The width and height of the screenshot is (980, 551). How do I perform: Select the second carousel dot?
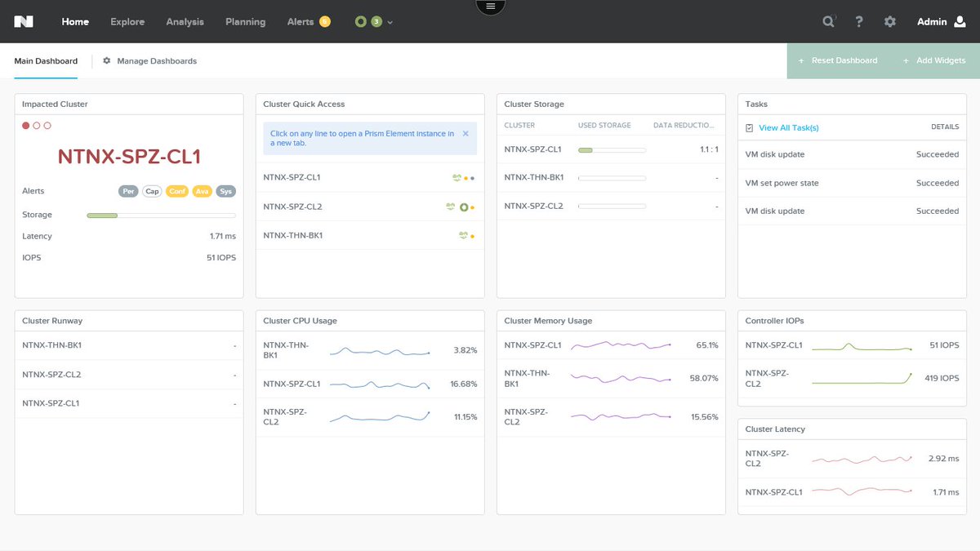(37, 126)
